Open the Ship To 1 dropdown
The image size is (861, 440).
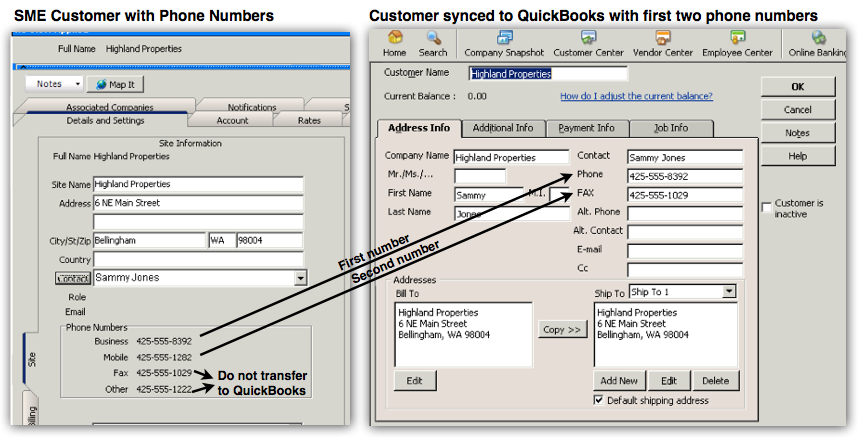[x=729, y=292]
